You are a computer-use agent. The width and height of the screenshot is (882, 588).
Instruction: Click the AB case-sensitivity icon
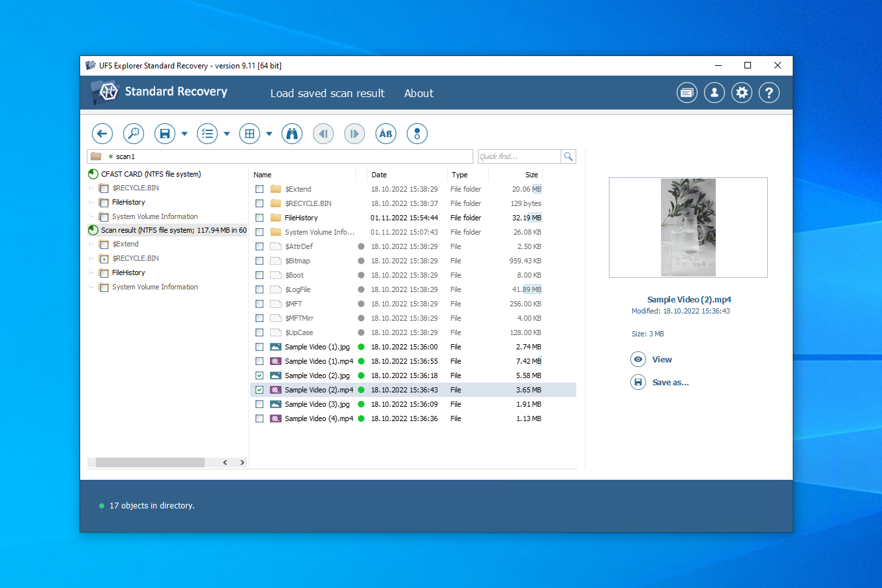coord(386,134)
